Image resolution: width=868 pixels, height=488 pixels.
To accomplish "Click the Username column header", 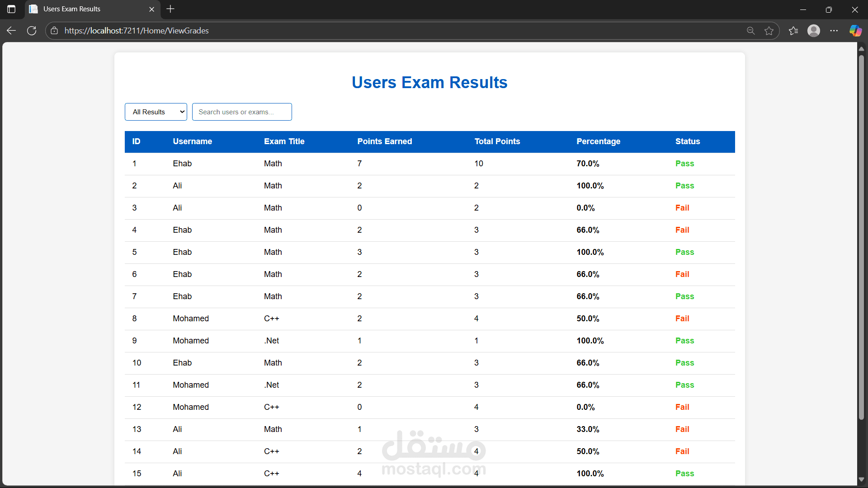I will [192, 141].
